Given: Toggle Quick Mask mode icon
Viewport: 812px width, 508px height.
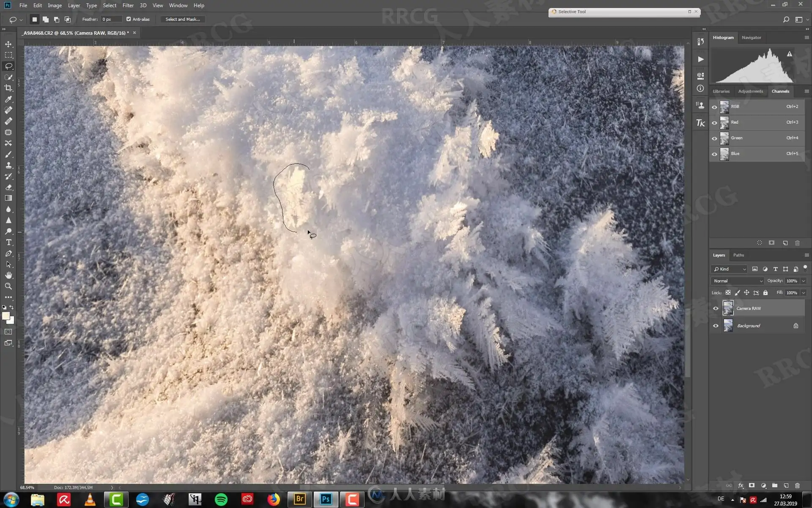Looking at the screenshot, I should click(x=8, y=332).
